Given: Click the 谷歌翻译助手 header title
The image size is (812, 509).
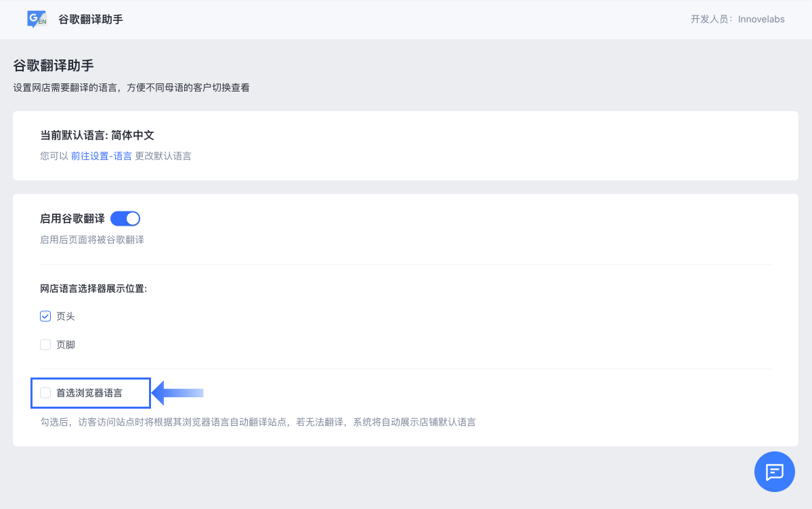Looking at the screenshot, I should point(91,19).
